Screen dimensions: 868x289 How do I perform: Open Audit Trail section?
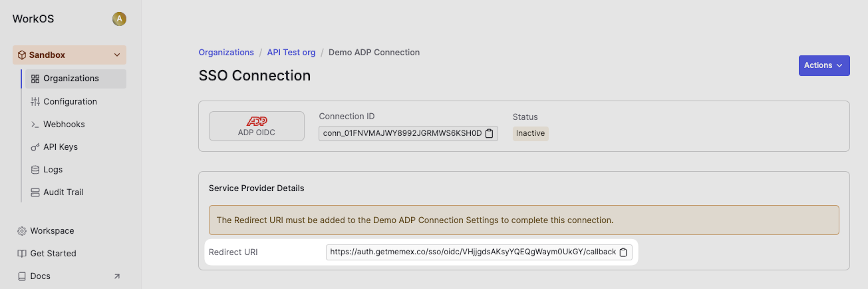[x=63, y=192]
